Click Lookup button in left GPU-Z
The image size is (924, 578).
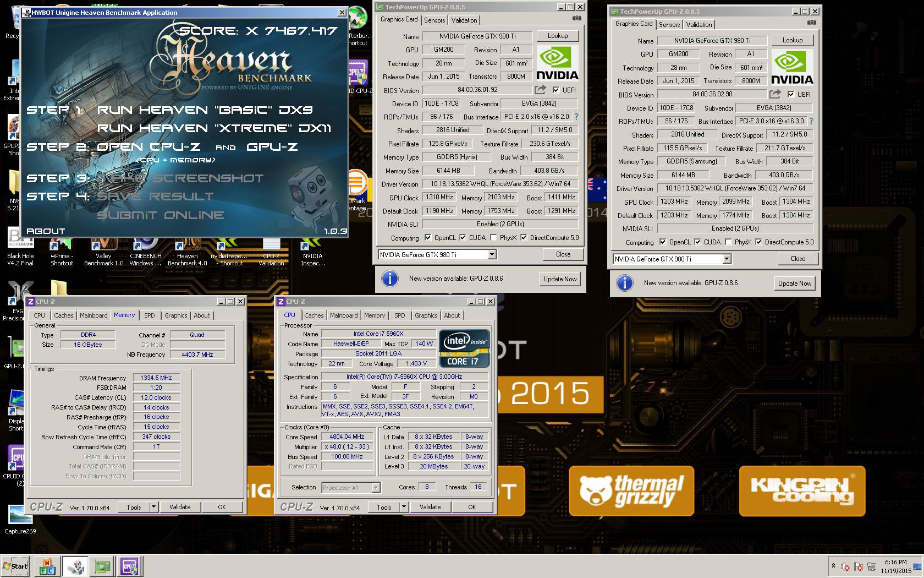point(558,36)
